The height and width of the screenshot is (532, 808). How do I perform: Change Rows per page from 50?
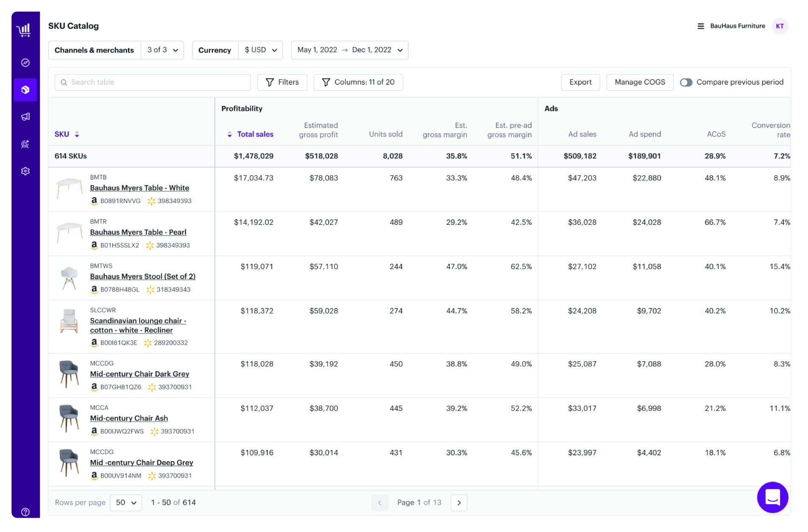point(125,502)
